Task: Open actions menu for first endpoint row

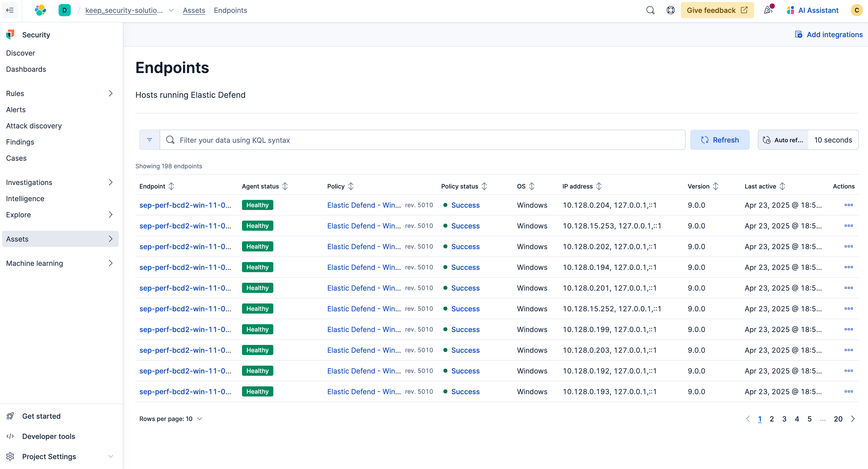Action: point(849,205)
